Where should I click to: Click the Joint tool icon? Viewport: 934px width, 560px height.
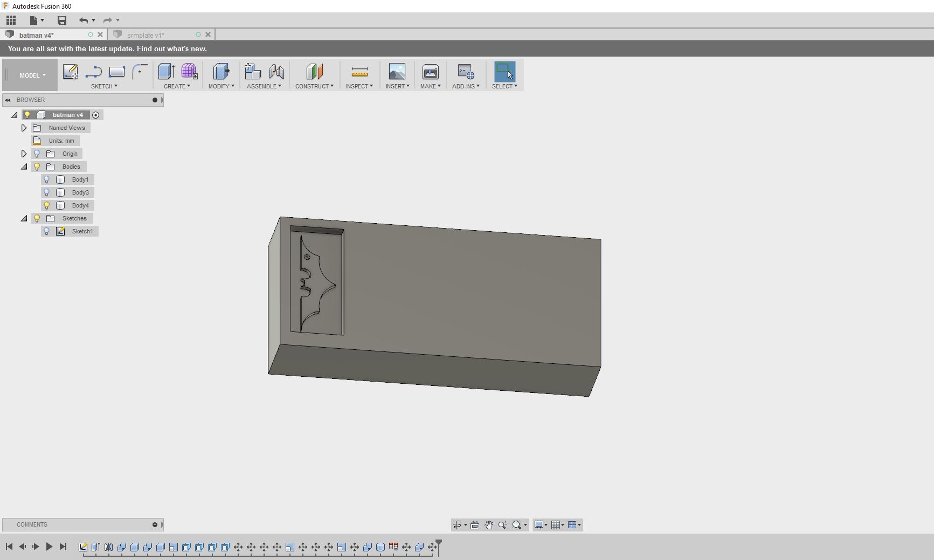276,72
